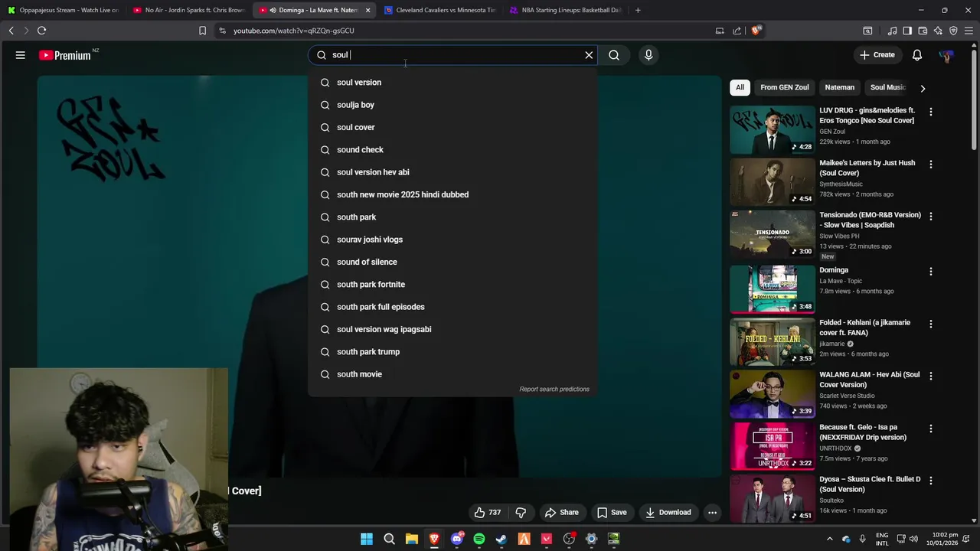Viewport: 980px width, 551px height.
Task: Select the Nateman filter chip
Action: pyautogui.click(x=839, y=87)
